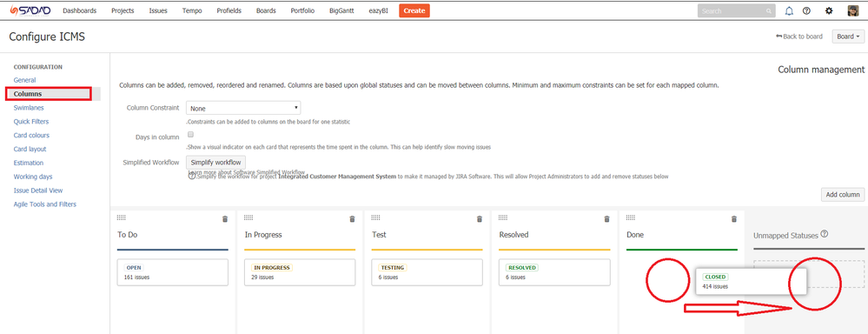Click the In Progress column title

pos(263,235)
